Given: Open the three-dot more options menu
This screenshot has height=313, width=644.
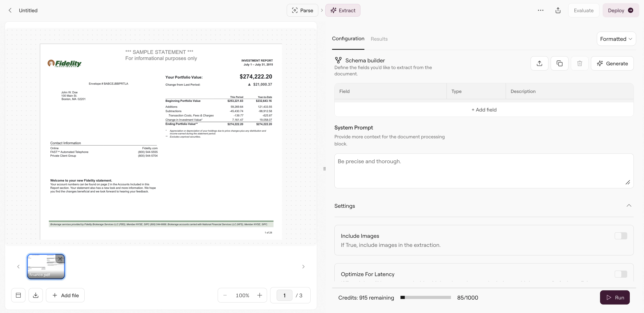Looking at the screenshot, I should click(540, 10).
